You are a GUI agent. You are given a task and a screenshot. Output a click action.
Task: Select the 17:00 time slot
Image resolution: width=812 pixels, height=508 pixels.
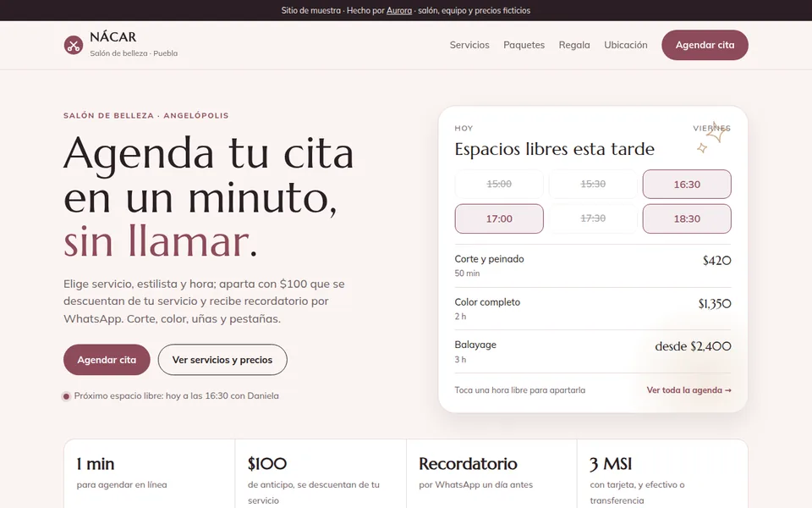pyautogui.click(x=499, y=218)
